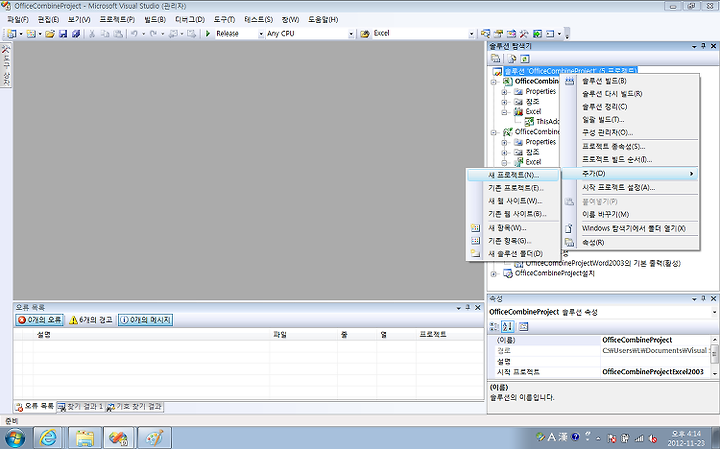Click the Refresh icon in Solution Explorer
The width and height of the screenshot is (720, 449).
pyautogui.click(x=524, y=58)
